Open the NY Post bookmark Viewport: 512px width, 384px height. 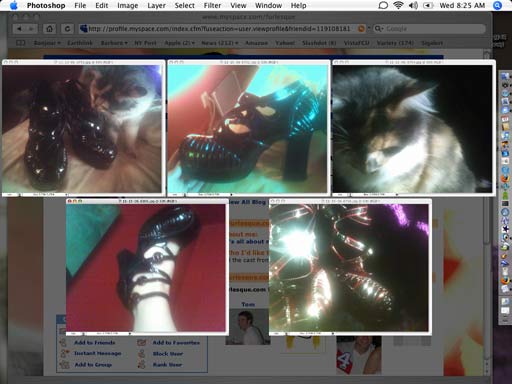(x=145, y=43)
